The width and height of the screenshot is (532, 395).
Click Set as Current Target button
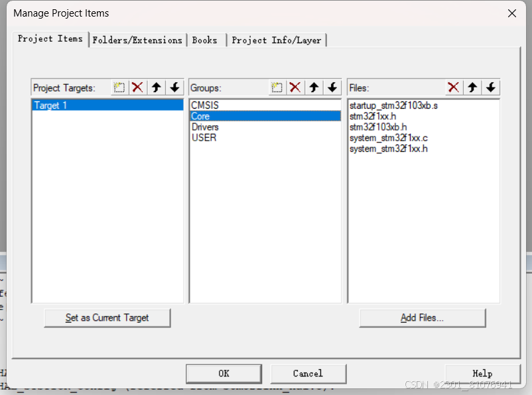click(107, 317)
